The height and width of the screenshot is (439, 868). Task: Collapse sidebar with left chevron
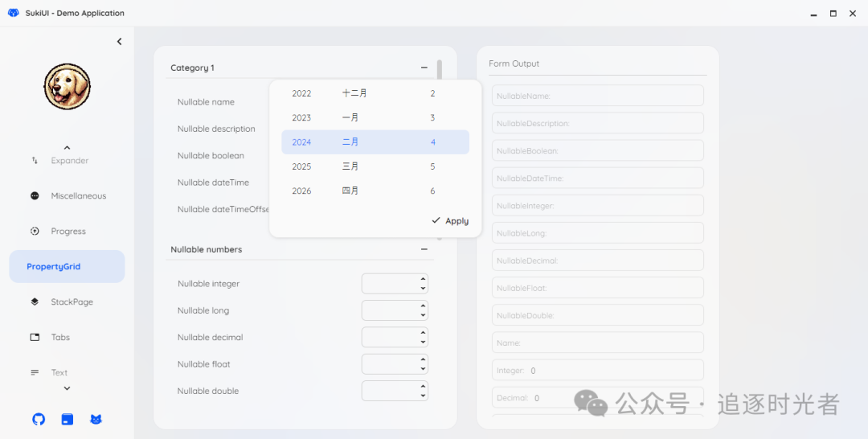click(119, 42)
